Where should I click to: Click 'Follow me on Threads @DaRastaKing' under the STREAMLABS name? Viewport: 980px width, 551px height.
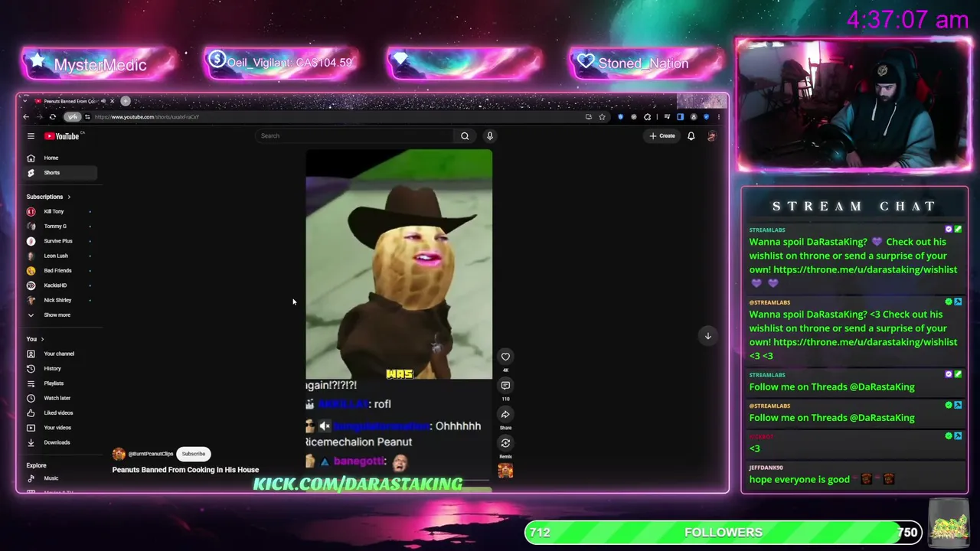point(831,387)
